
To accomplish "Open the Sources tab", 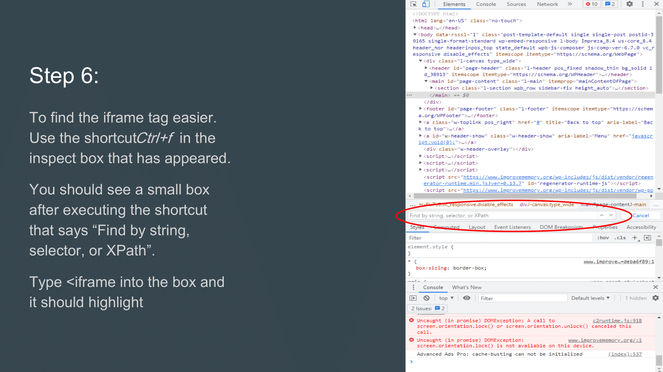I will tap(516, 4).
